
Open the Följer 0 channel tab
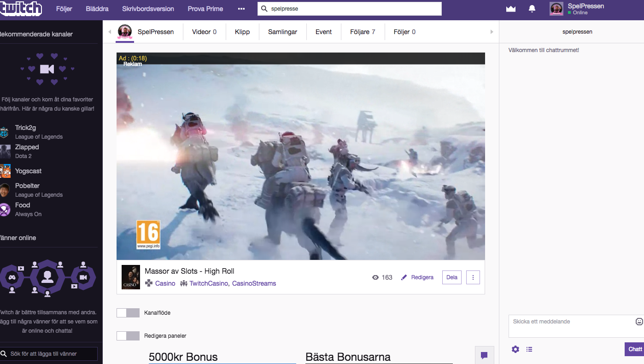click(404, 32)
